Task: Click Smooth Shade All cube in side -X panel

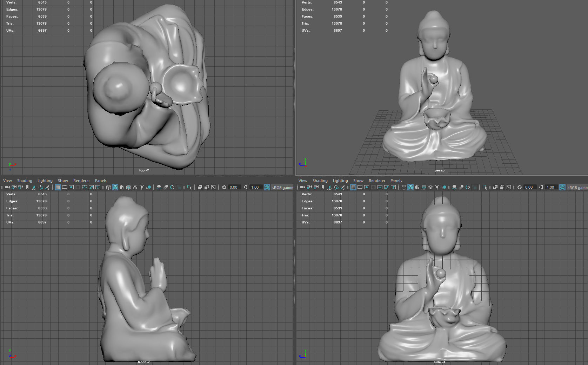Action: pos(410,187)
